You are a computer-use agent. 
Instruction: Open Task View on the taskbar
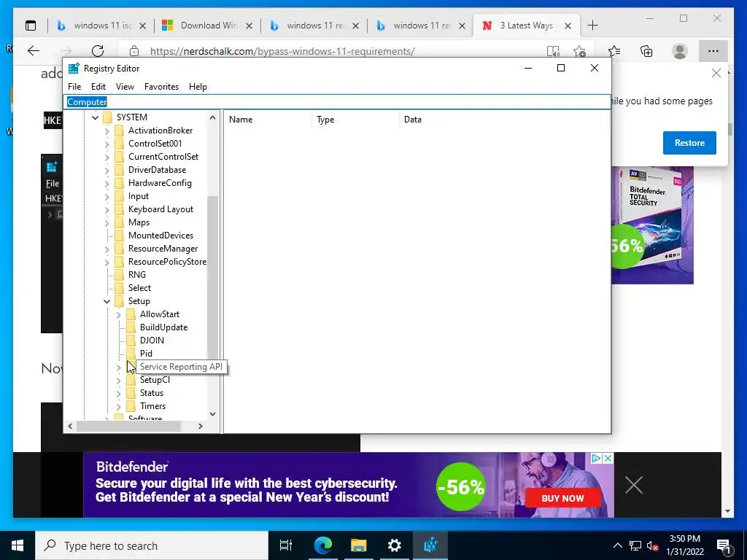coord(285,545)
